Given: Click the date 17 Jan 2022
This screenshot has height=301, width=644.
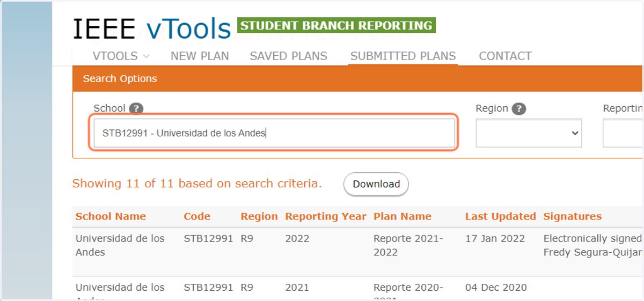Looking at the screenshot, I should [x=495, y=238].
